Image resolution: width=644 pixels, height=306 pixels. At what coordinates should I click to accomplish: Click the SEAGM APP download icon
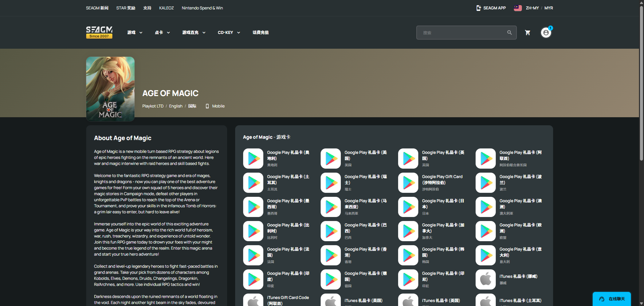point(479,8)
